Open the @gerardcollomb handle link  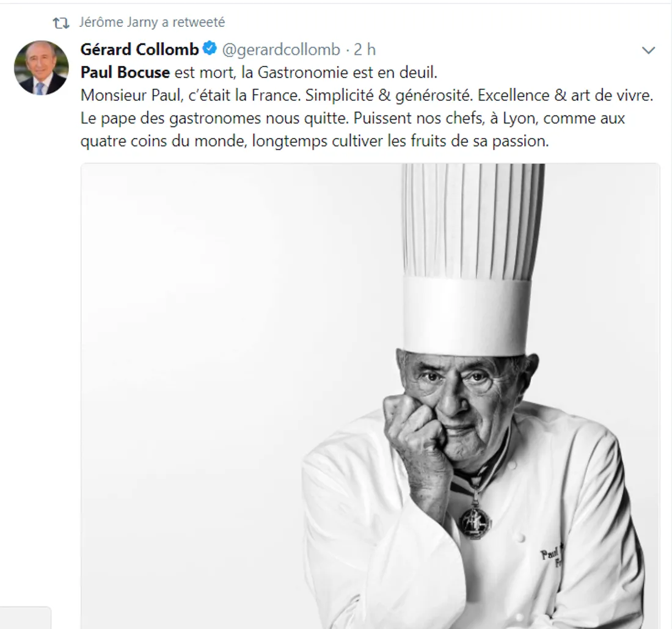point(281,50)
